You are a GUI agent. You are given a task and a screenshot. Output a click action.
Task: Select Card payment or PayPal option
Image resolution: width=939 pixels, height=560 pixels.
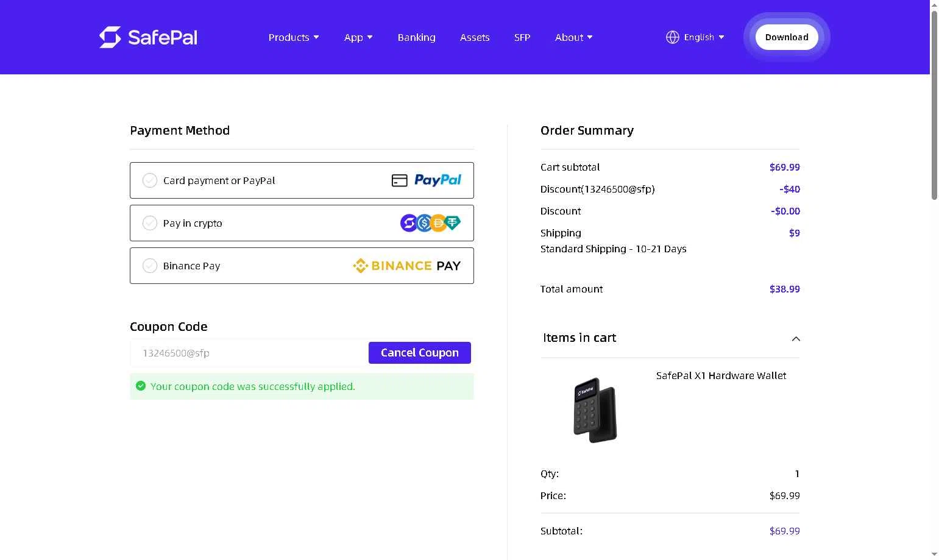tap(302, 180)
